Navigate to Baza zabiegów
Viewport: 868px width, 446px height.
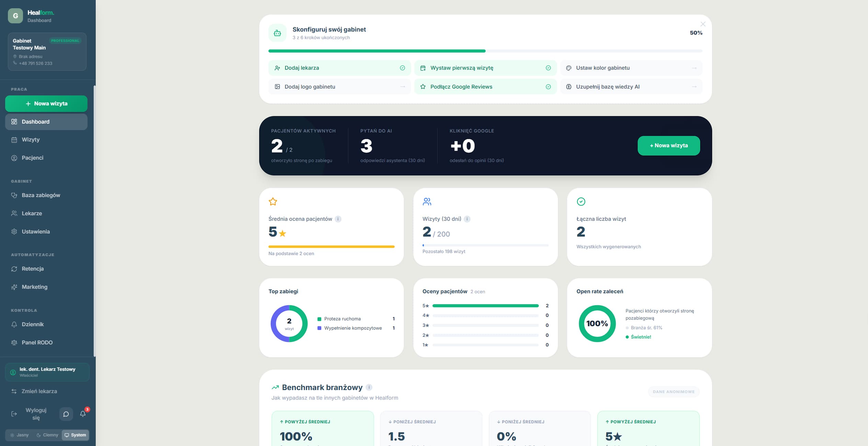pos(46,195)
